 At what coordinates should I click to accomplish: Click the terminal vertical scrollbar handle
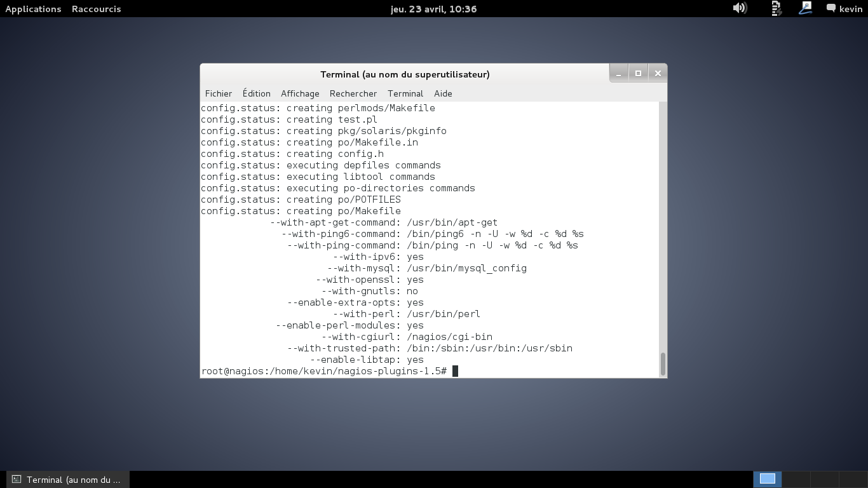[663, 364]
